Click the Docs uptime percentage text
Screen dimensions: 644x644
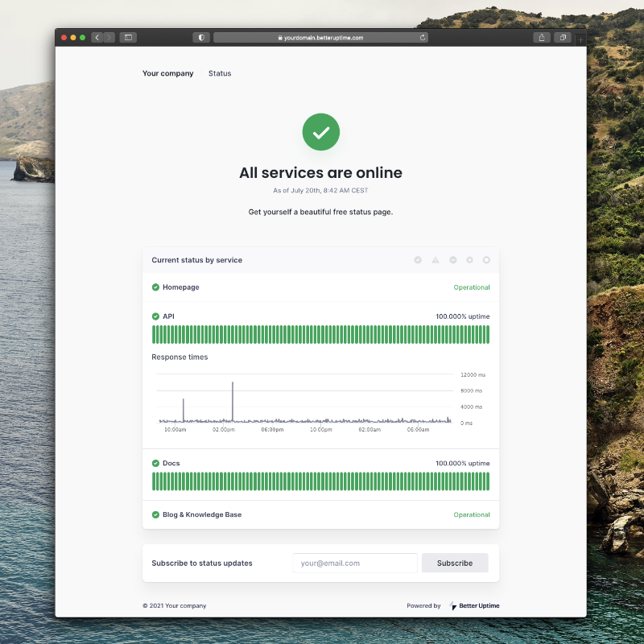(462, 464)
